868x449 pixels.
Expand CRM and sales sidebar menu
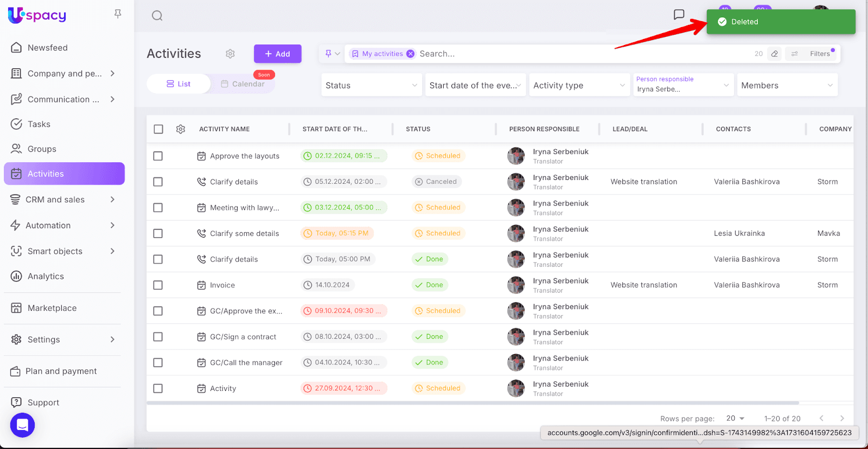(64, 200)
